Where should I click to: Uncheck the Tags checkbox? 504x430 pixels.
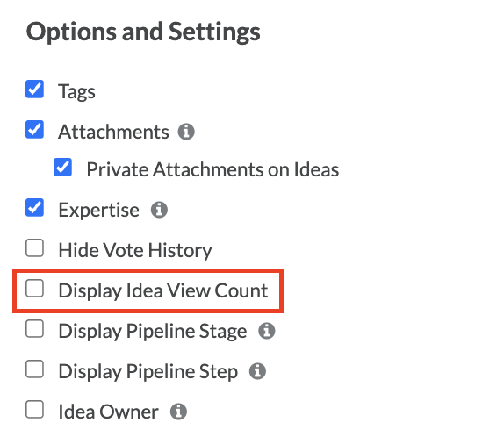coord(35,89)
